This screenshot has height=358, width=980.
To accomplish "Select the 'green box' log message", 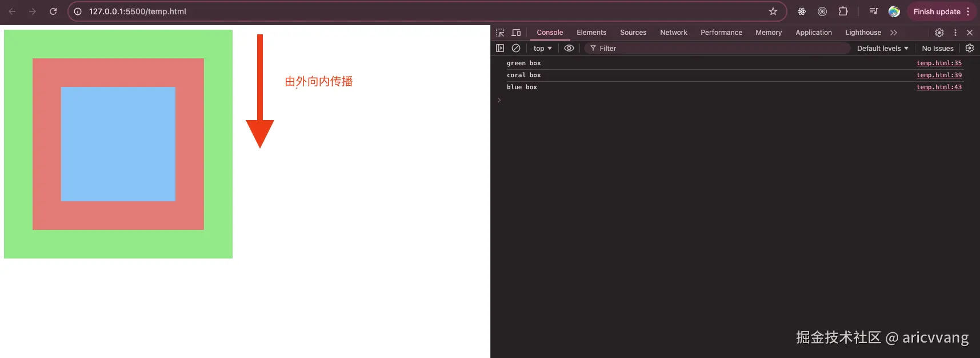I will point(523,63).
